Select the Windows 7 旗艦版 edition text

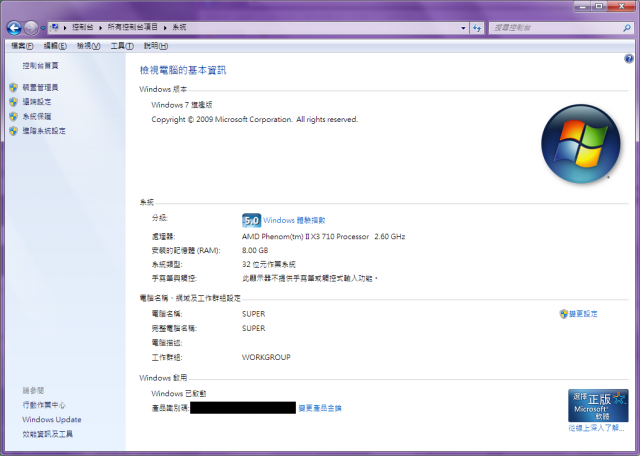pyautogui.click(x=182, y=105)
